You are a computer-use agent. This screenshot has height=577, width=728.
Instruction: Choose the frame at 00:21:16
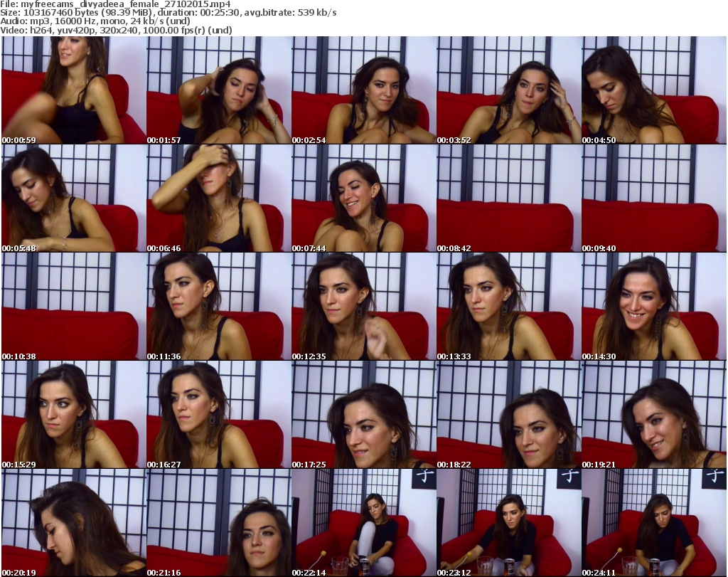pyautogui.click(x=219, y=523)
